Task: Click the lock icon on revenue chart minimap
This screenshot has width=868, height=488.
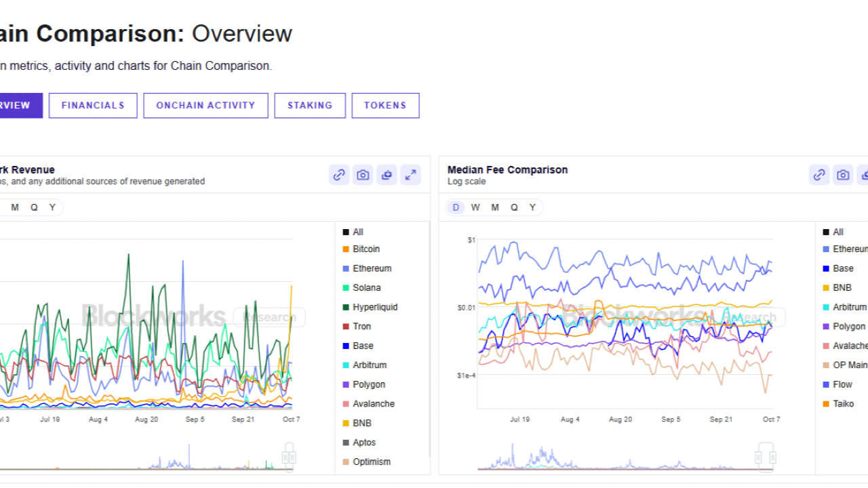Action: pos(289,457)
